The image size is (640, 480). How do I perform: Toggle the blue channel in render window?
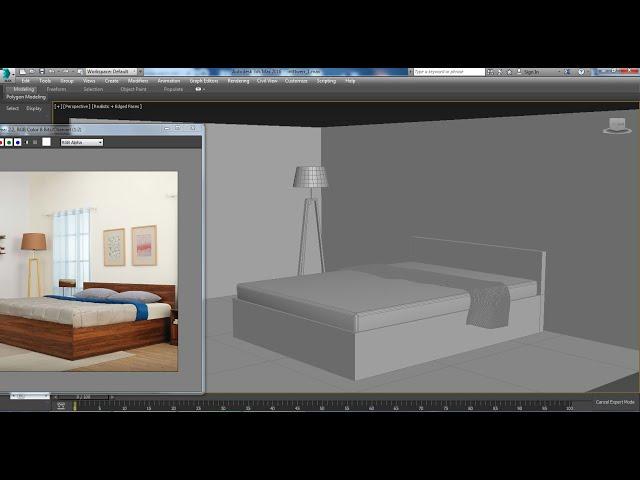pos(18,142)
